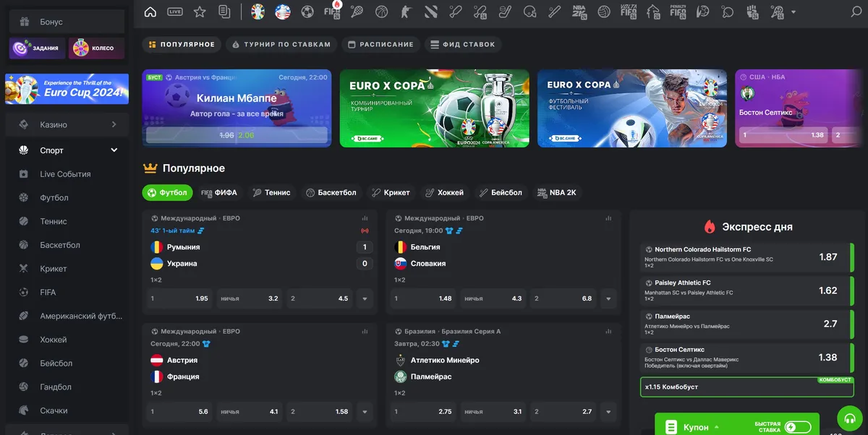Expand the Казино sidebar section
The image size is (868, 435).
point(114,125)
